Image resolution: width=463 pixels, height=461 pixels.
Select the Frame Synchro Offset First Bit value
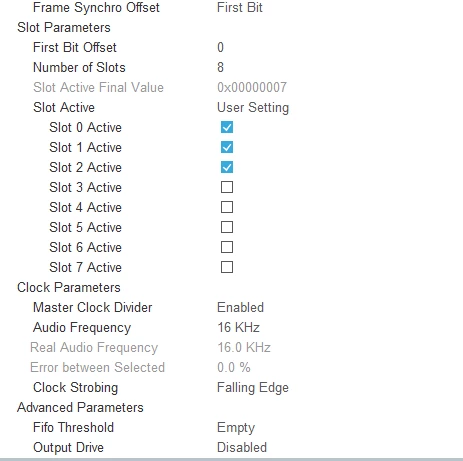point(240,7)
